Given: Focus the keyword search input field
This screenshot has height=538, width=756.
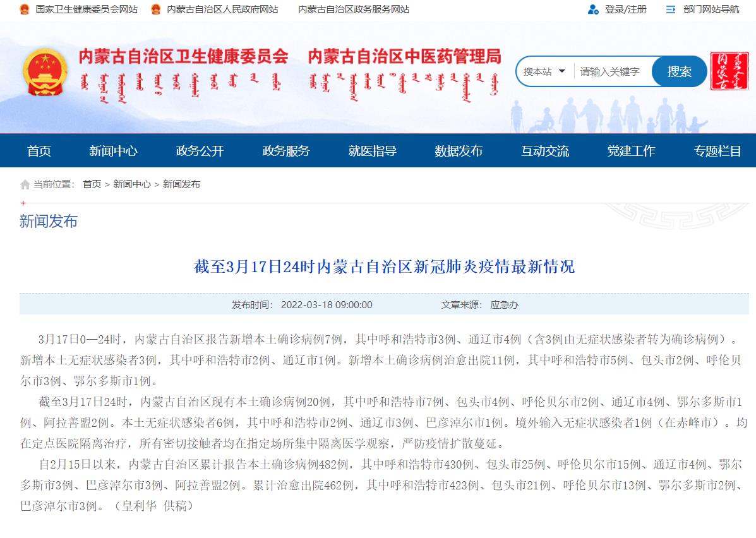Looking at the screenshot, I should point(611,71).
